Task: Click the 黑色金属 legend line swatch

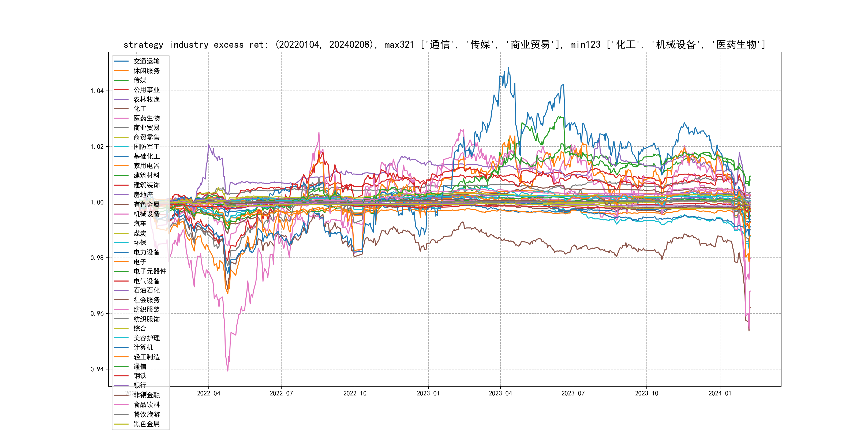Action: click(121, 424)
